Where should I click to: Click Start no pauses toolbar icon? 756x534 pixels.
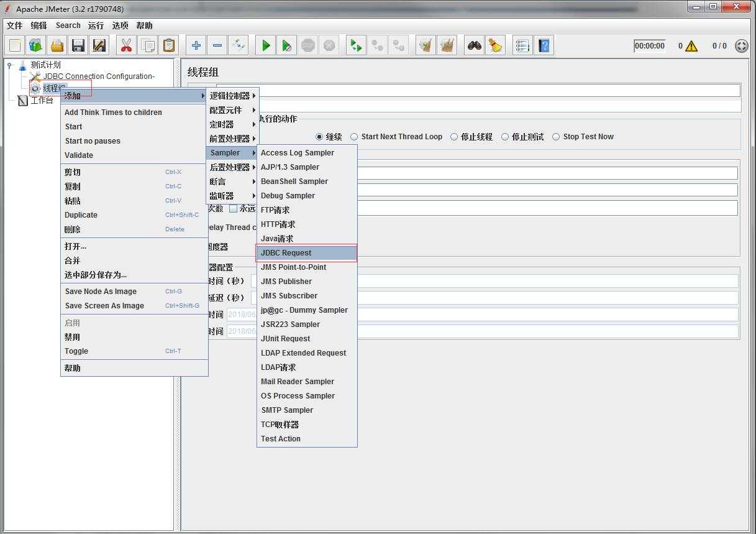(x=286, y=45)
